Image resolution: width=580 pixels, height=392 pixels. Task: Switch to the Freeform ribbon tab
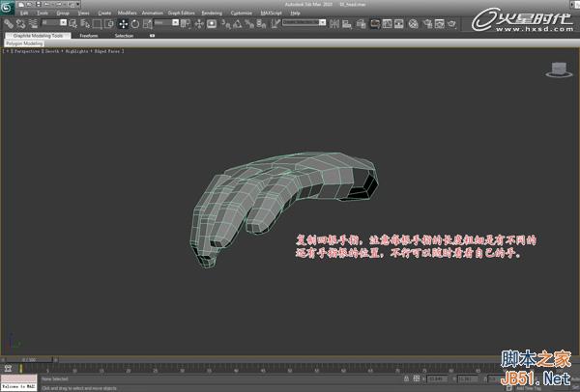(x=89, y=36)
